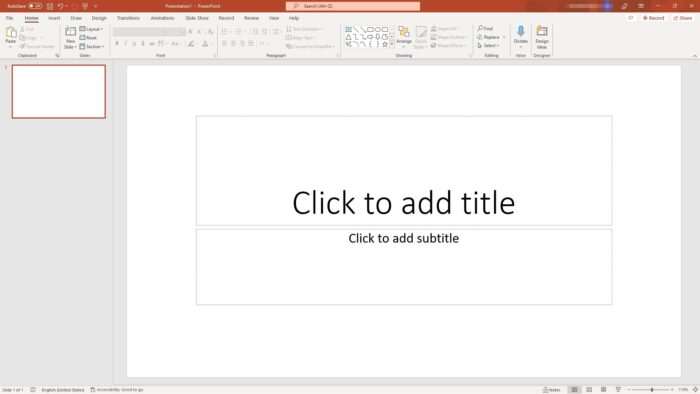Viewport: 700px width, 394px height.
Task: Toggle the AutoSave switch
Action: [x=35, y=6]
